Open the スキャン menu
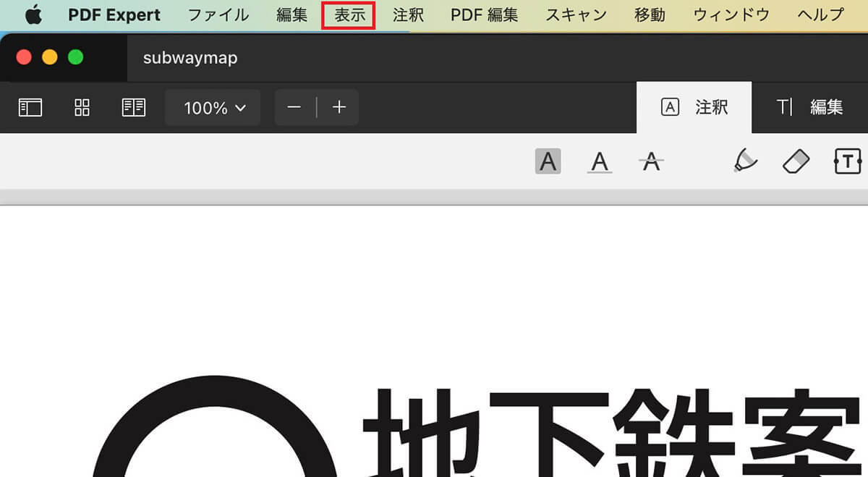Viewport: 868px width, 477px height. click(576, 15)
